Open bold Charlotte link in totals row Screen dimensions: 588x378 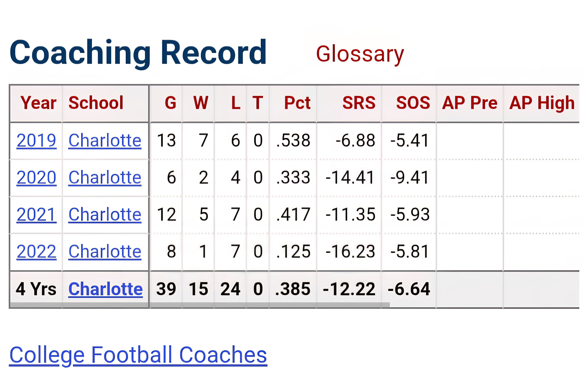(x=105, y=289)
